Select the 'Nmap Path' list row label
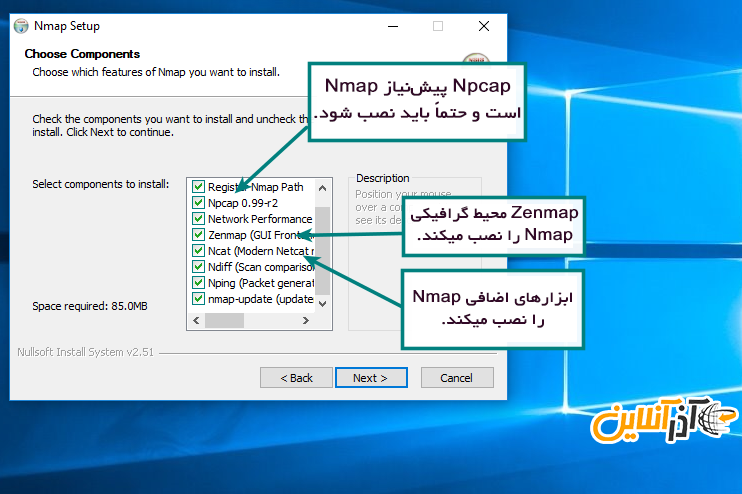Image resolution: width=742 pixels, height=494 pixels. coord(256,187)
